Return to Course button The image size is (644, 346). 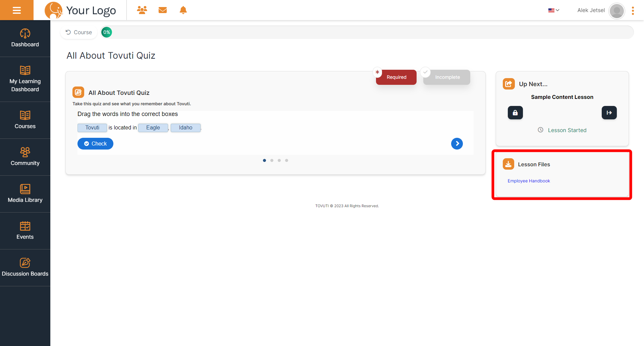[79, 32]
